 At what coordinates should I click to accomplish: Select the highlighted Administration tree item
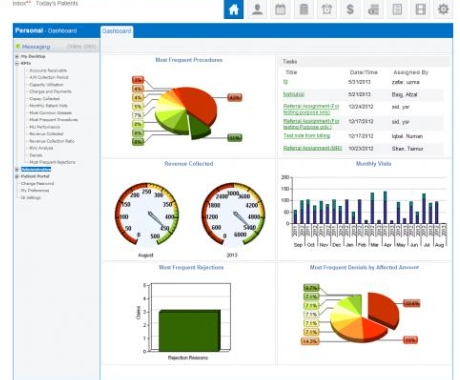click(36, 169)
